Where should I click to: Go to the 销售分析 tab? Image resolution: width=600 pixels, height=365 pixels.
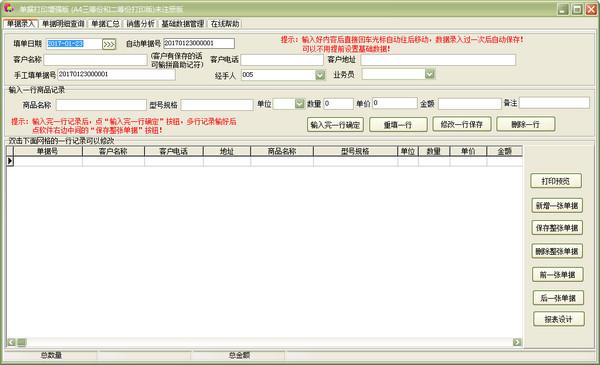(140, 24)
